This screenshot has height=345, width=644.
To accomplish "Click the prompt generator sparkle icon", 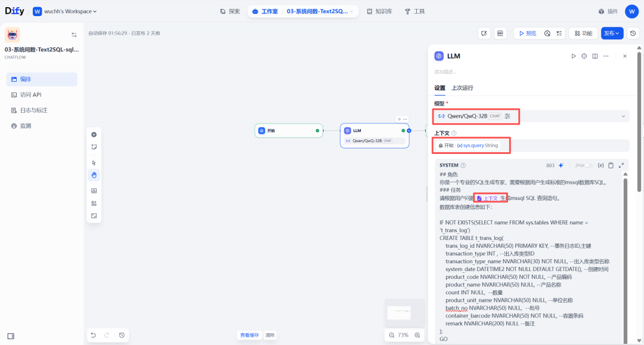I will [x=561, y=165].
